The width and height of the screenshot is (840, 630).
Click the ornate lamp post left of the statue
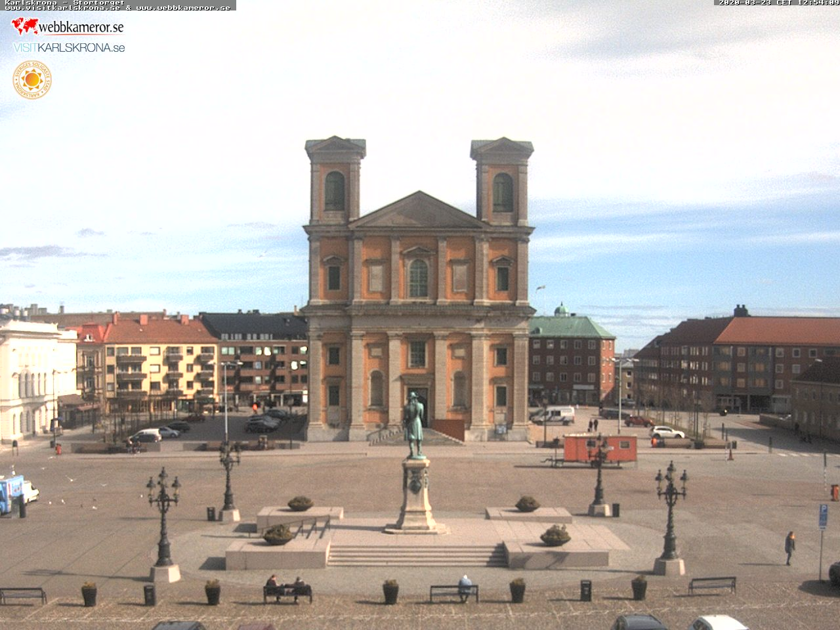point(163,518)
